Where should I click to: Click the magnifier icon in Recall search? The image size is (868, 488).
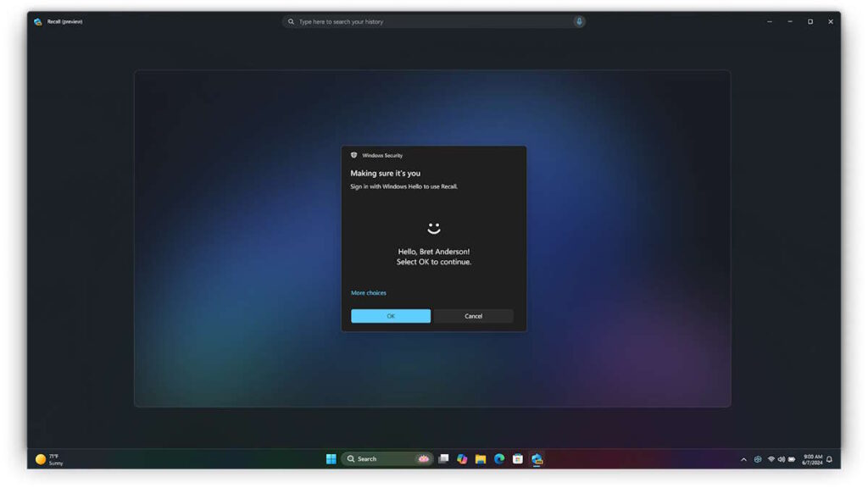pos(291,21)
